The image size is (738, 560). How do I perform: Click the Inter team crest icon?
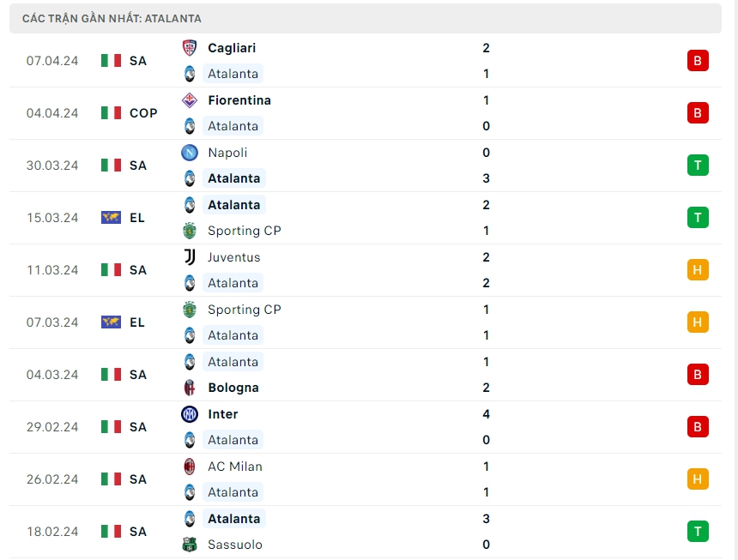(190, 414)
